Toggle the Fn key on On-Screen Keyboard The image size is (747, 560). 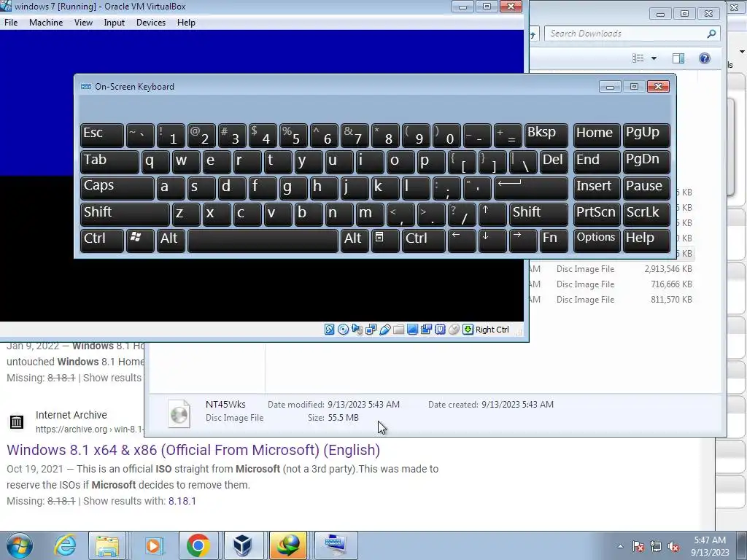pos(554,240)
